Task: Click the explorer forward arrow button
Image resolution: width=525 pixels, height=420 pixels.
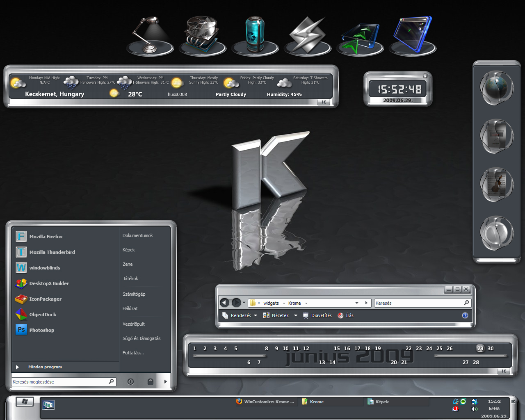Action: tap(236, 303)
